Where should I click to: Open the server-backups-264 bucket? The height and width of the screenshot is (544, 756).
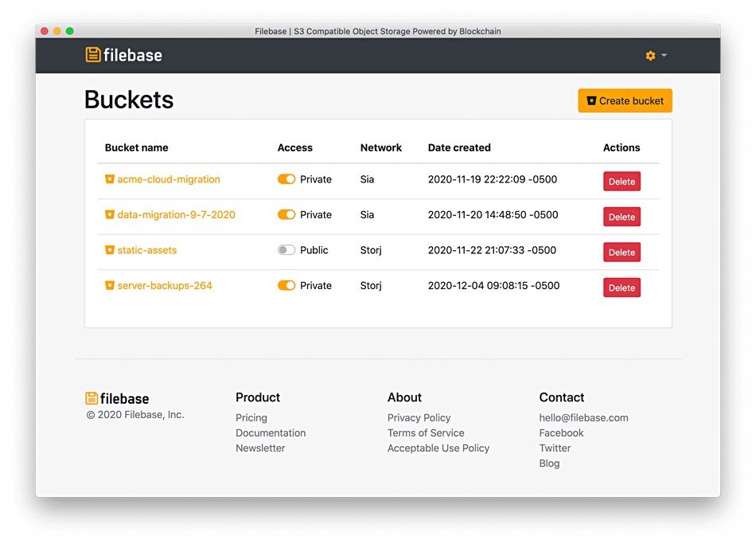[x=165, y=285]
